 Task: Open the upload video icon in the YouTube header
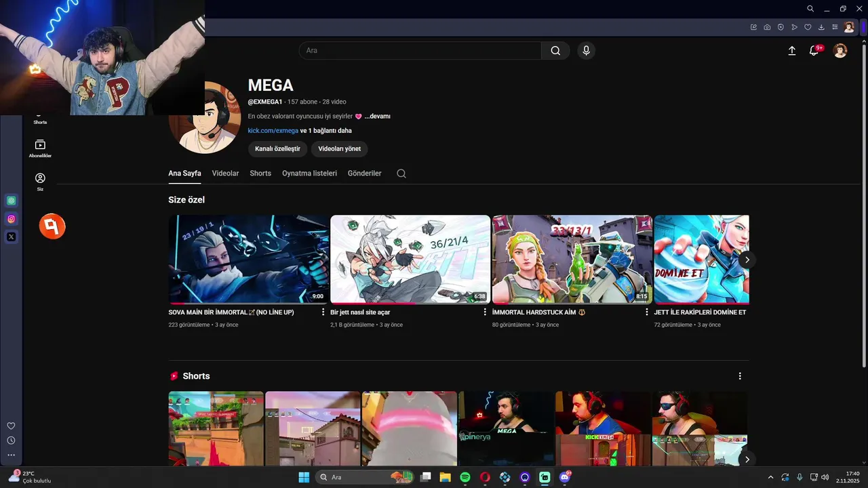tap(791, 51)
